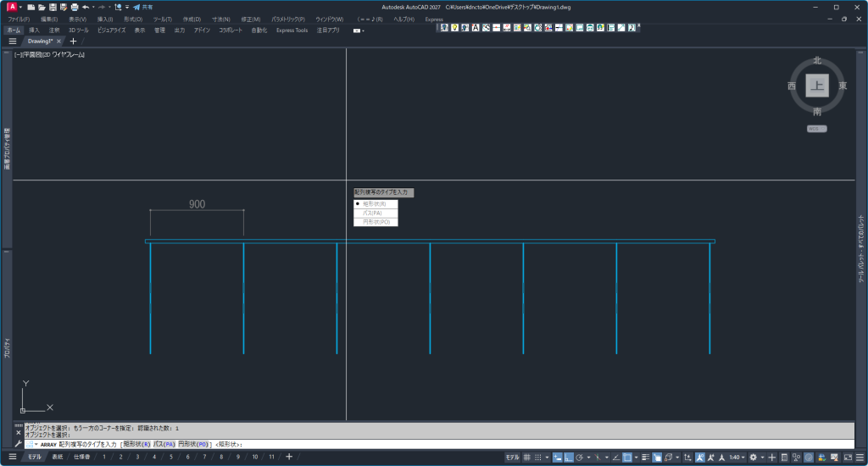Click the Plot printer icon
Image resolution: width=868 pixels, height=466 pixels.
(x=74, y=7)
